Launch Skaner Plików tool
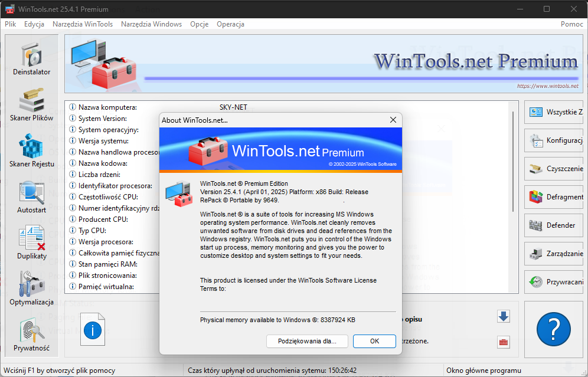 pyautogui.click(x=31, y=105)
